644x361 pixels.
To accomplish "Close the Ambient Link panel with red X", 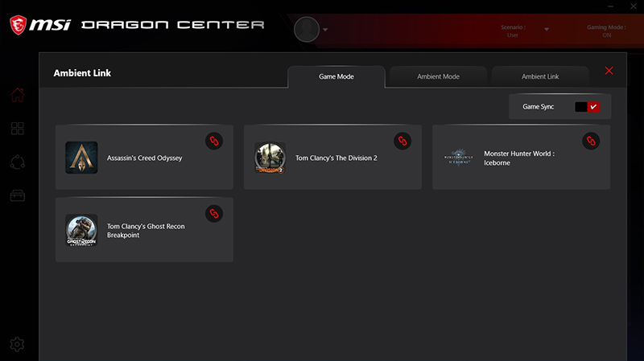I will [609, 72].
